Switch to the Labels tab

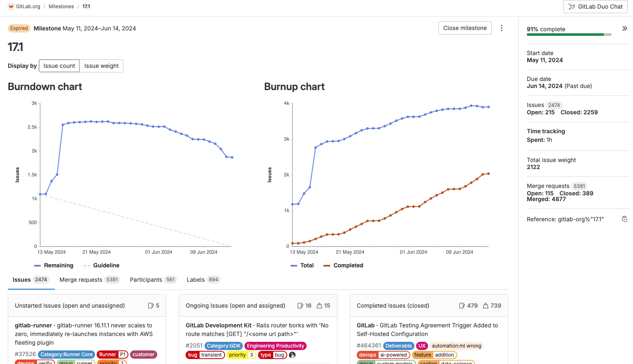coord(203,280)
